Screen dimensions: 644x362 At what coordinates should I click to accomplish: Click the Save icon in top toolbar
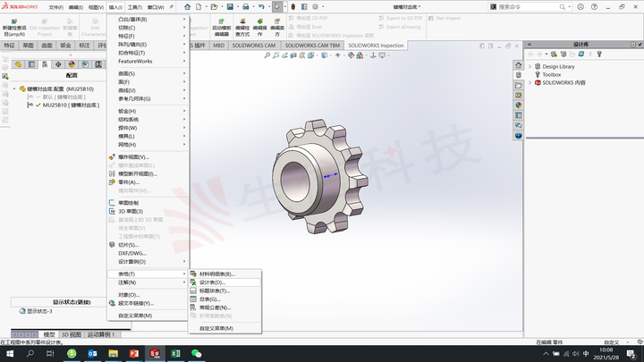[230, 7]
